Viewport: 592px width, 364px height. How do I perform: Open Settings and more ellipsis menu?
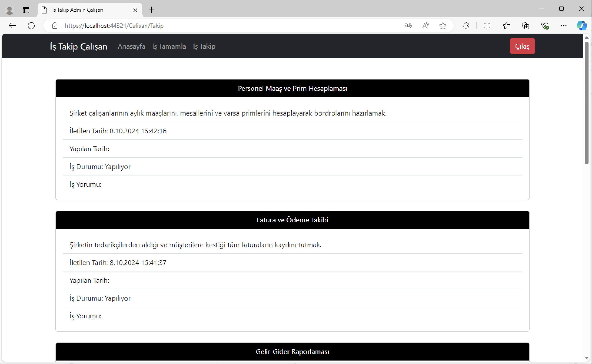564,25
